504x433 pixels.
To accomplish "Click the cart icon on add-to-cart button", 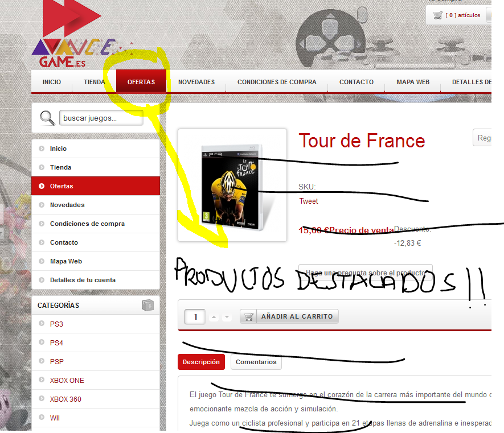I will pos(248,317).
